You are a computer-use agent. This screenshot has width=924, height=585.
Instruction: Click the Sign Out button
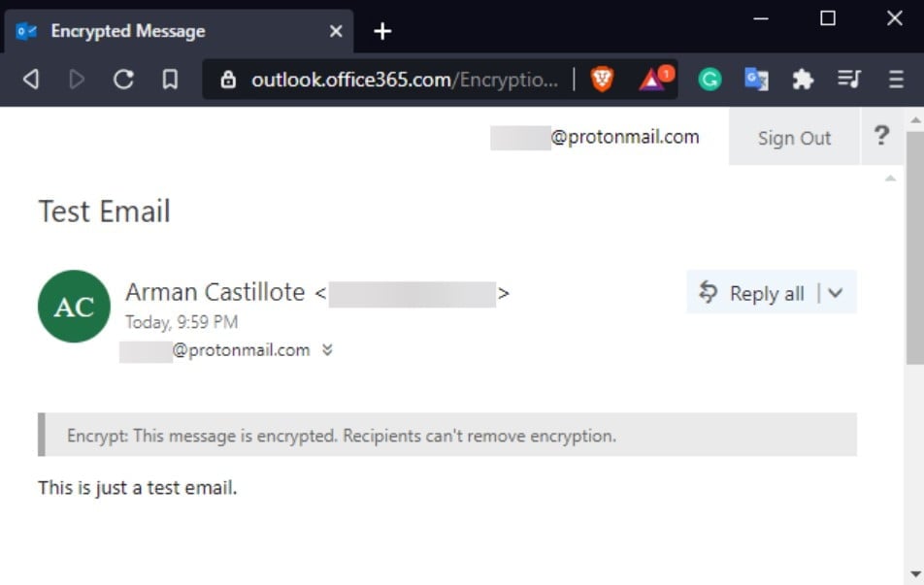point(794,138)
